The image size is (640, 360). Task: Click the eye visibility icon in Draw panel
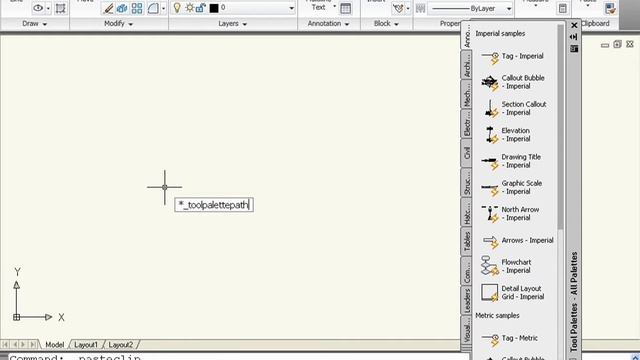[x=38, y=8]
